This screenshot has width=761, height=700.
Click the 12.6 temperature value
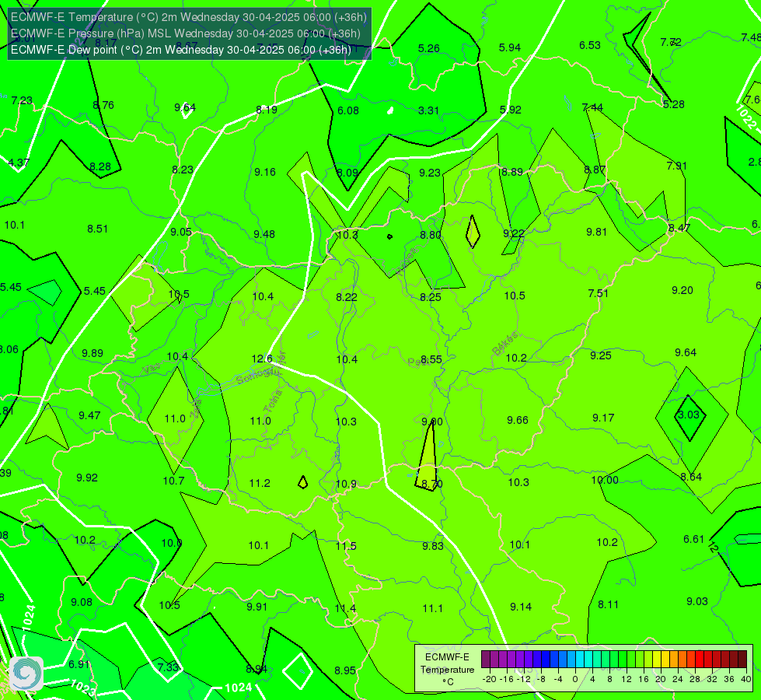pyautogui.click(x=262, y=359)
